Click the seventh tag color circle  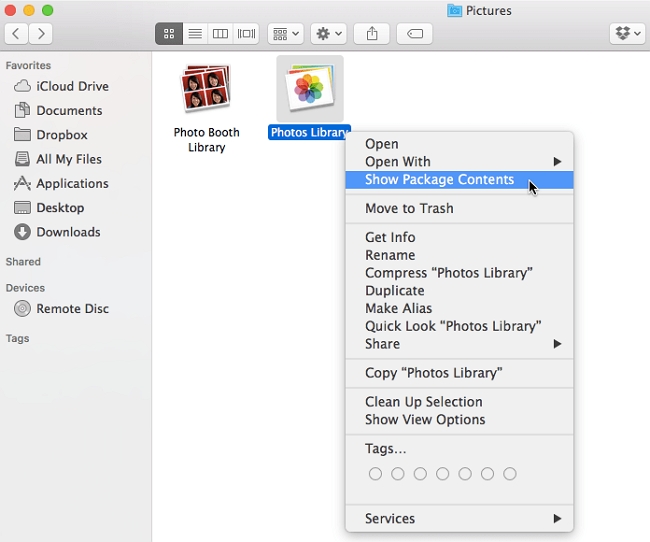tap(509, 474)
